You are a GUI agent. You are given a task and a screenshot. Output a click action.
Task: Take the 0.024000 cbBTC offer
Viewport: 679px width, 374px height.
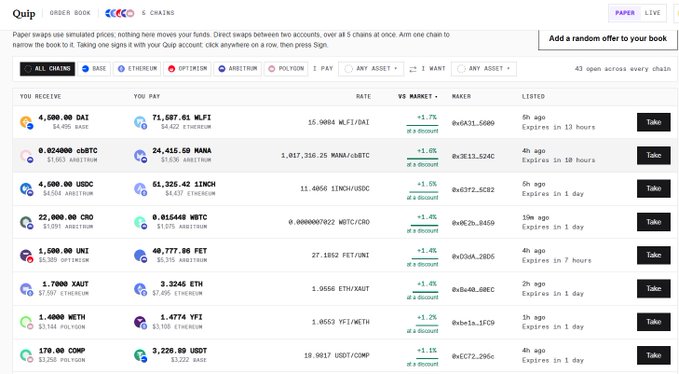pyautogui.click(x=653, y=155)
